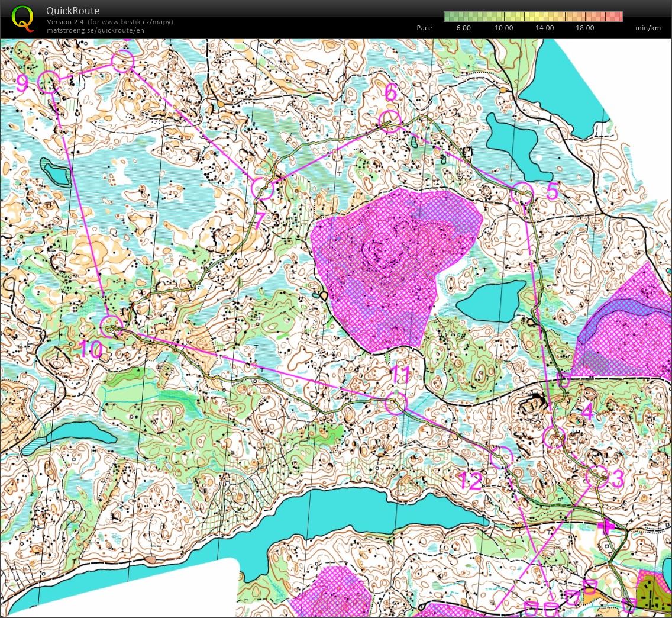Viewport: 672px width, 618px height.
Task: Click the 18:00 pace label
Action: [584, 28]
